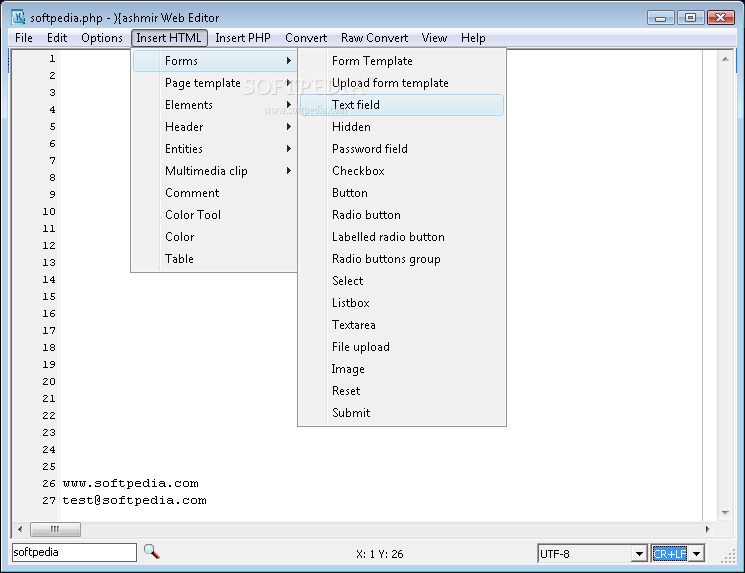Insert a Radio button

[402, 215]
